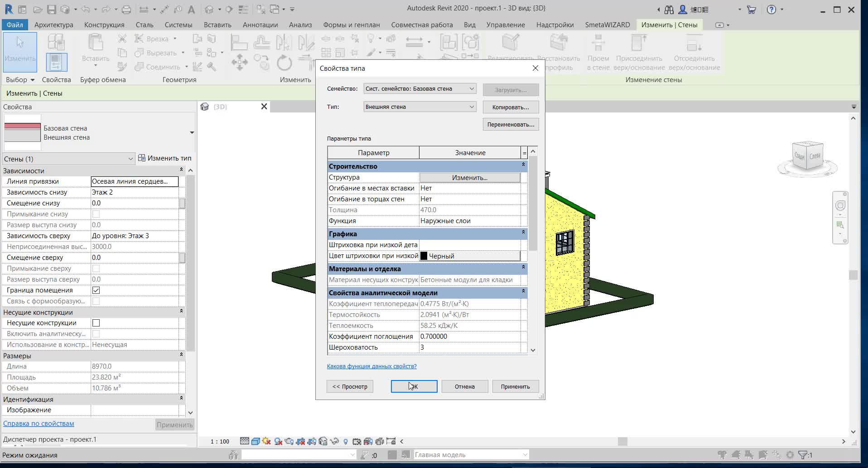Open the Тип dropdown showing Внешняя стена
868x468 pixels.
(x=420, y=107)
